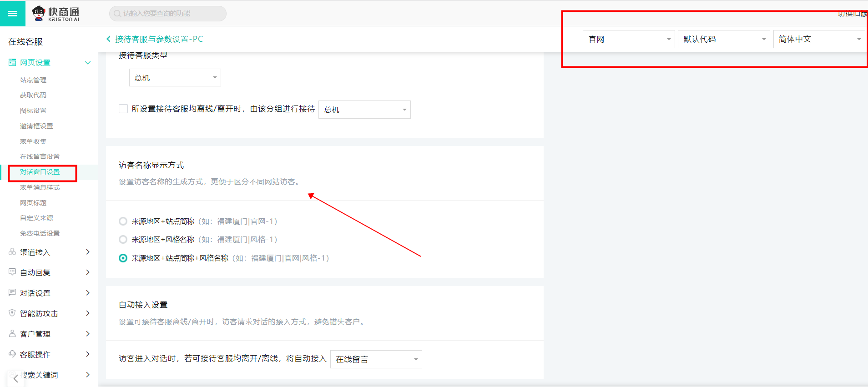Click the 智能防攻击 shield icon
Image resolution: width=868 pixels, height=387 pixels.
pyautogui.click(x=12, y=313)
